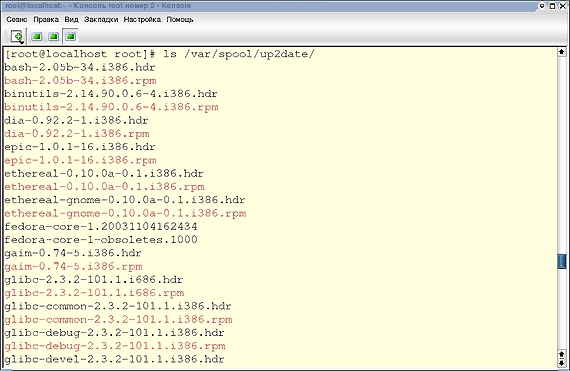Switch to the second shell session icon

[x=53, y=36]
